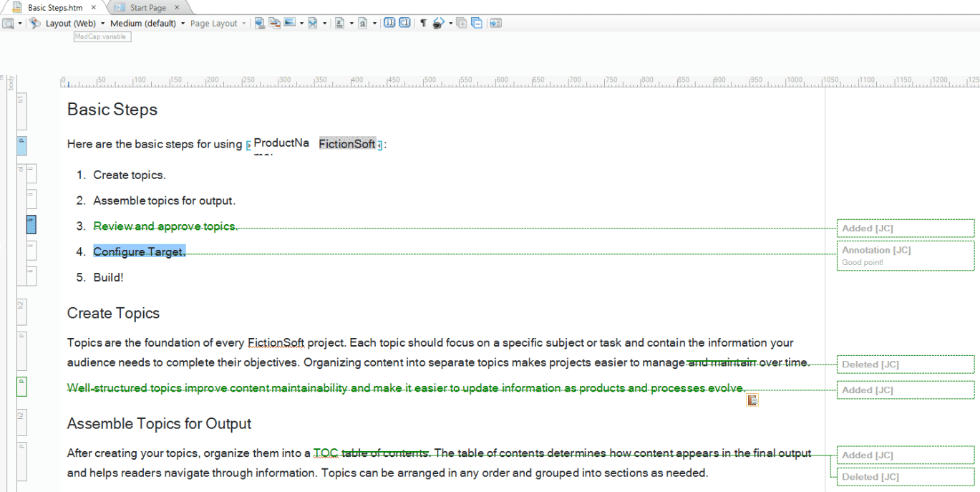Select the bottom Deleted [JC] box for 'table of contents'
Image resolution: width=980 pixels, height=492 pixels.
(x=906, y=477)
